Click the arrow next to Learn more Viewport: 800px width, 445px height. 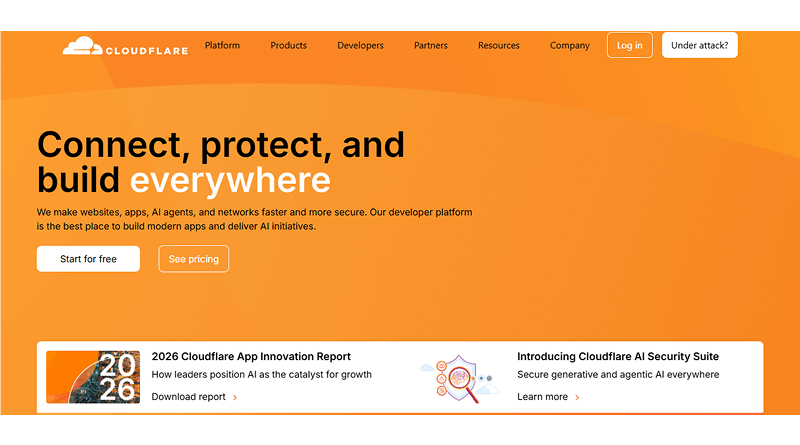click(x=577, y=397)
